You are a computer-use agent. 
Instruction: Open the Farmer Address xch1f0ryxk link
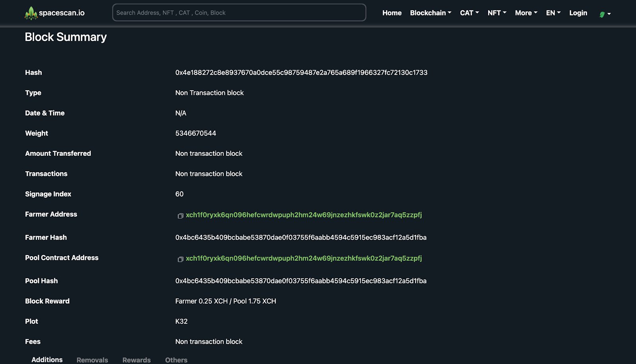click(x=304, y=215)
